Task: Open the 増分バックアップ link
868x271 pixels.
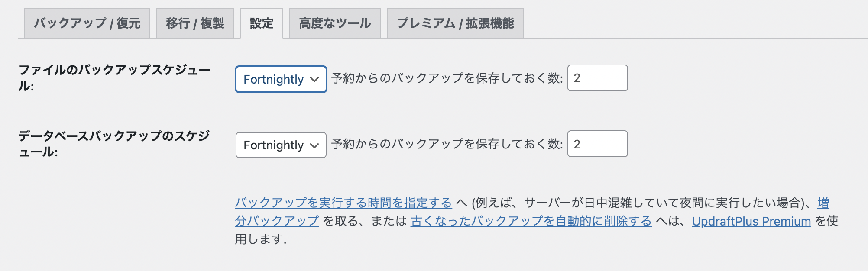Action: [277, 221]
